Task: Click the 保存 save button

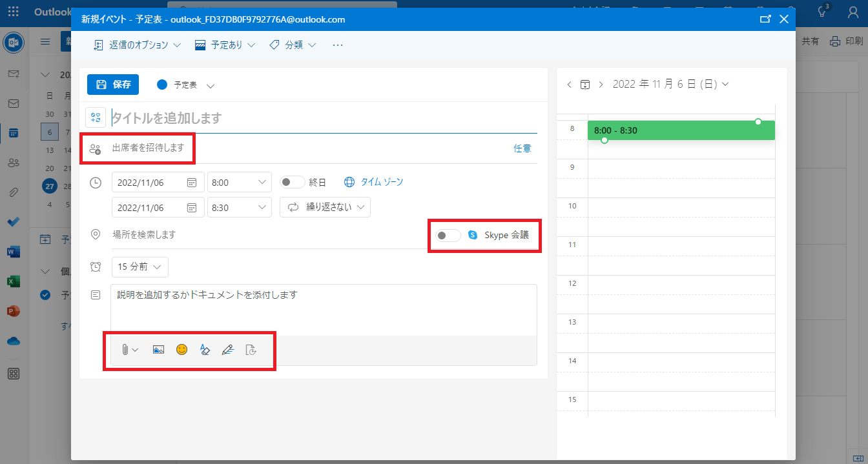Action: click(113, 85)
